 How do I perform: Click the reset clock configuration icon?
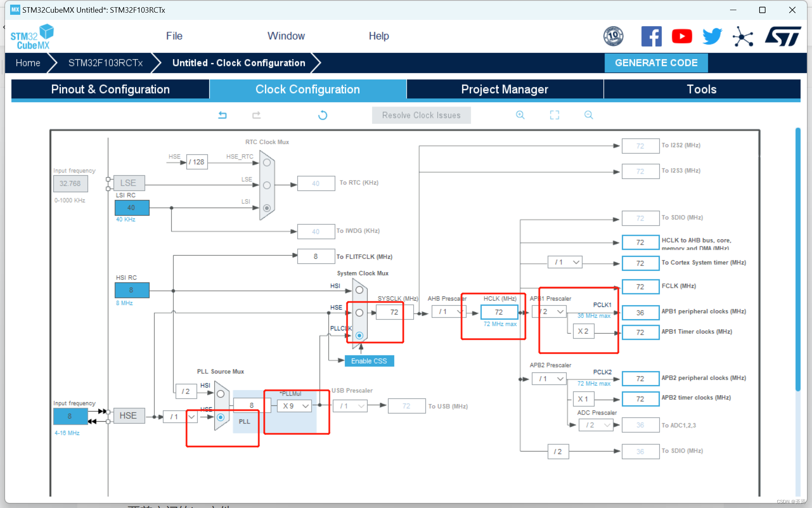tap(323, 115)
